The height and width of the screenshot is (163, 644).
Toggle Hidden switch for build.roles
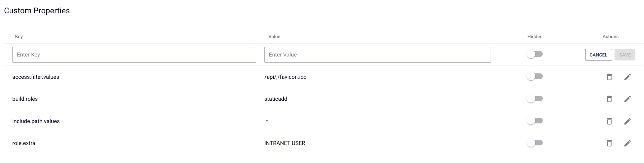click(535, 99)
